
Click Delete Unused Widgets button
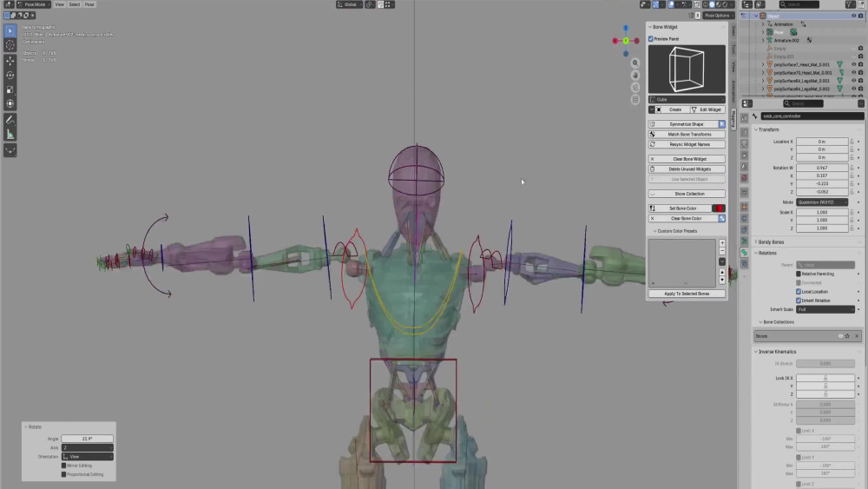(x=687, y=169)
